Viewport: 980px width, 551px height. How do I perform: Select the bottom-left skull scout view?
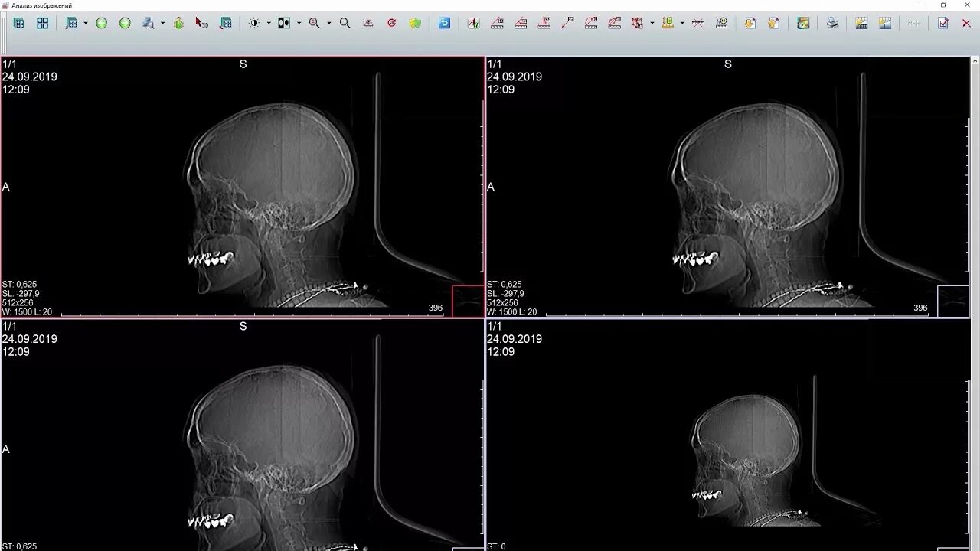click(242, 435)
